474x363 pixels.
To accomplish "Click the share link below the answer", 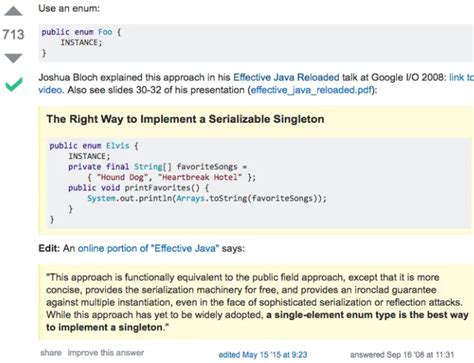I will click(x=51, y=353).
